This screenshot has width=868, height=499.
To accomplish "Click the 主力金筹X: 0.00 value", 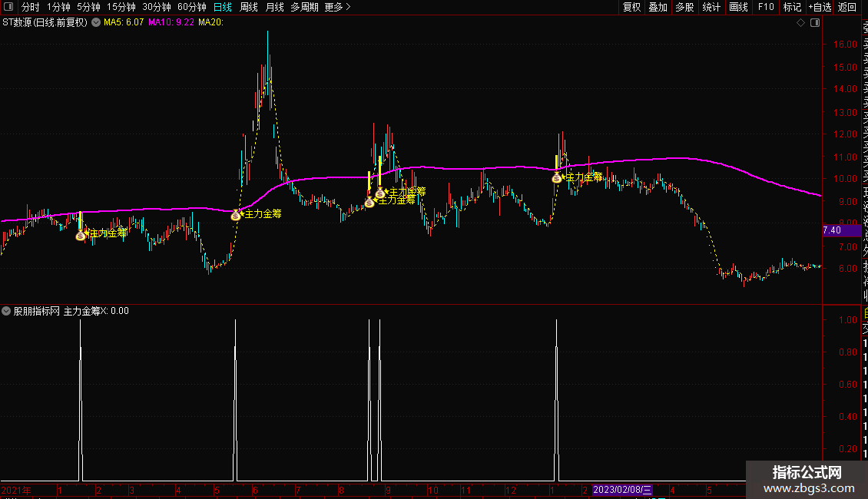I will click(x=96, y=311).
